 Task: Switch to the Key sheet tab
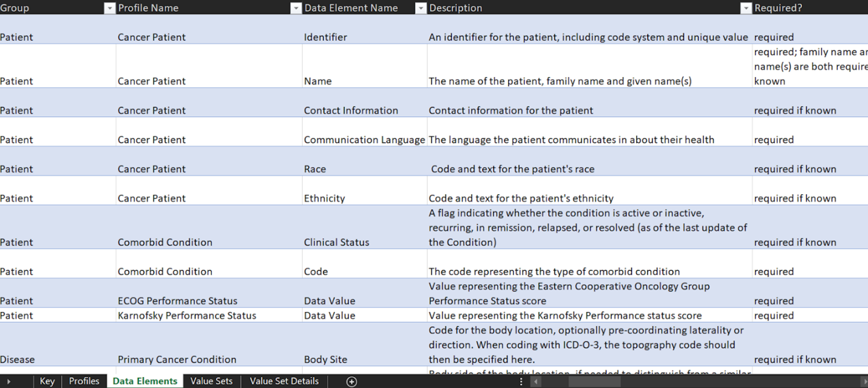tap(47, 381)
